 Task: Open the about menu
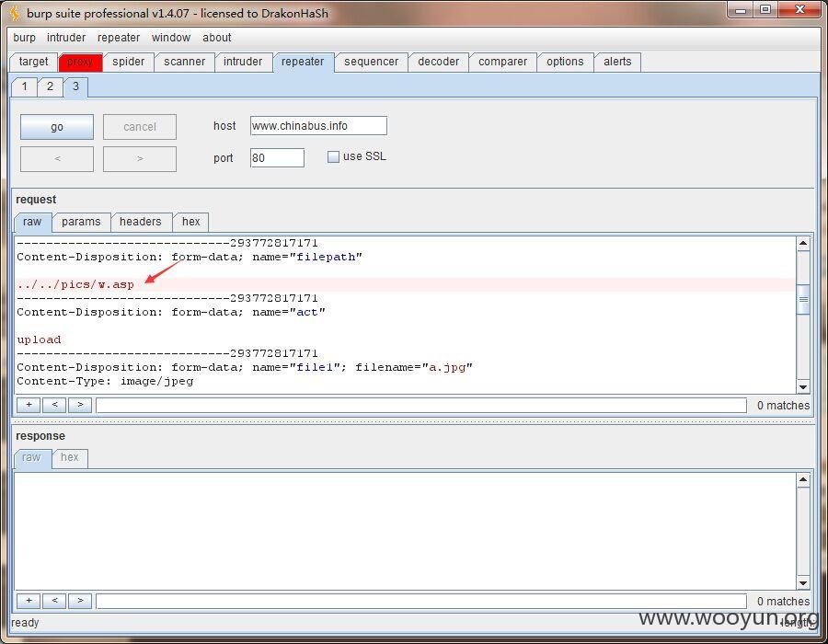(216, 38)
